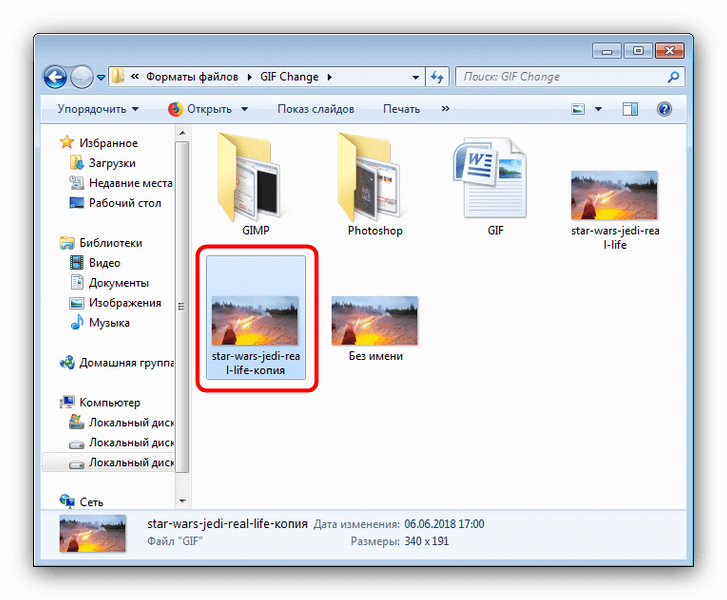Click the music note icon beside 'Музыка'

point(77,322)
